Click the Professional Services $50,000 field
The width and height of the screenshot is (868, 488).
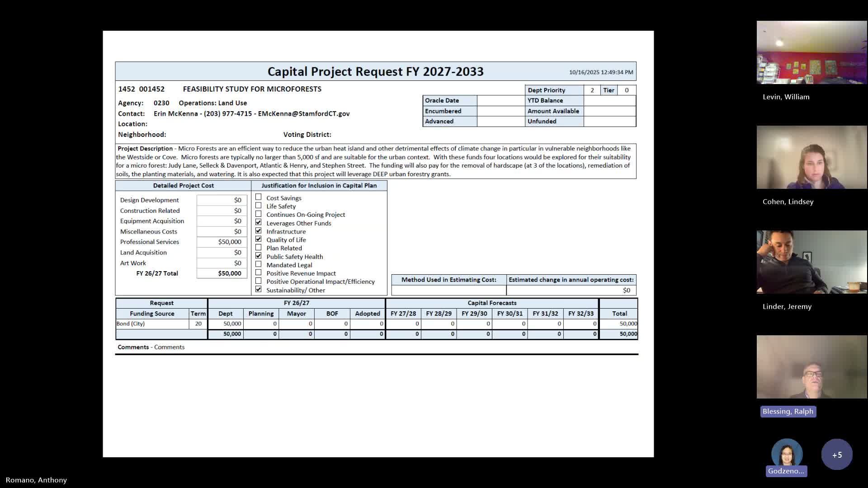[222, 242]
